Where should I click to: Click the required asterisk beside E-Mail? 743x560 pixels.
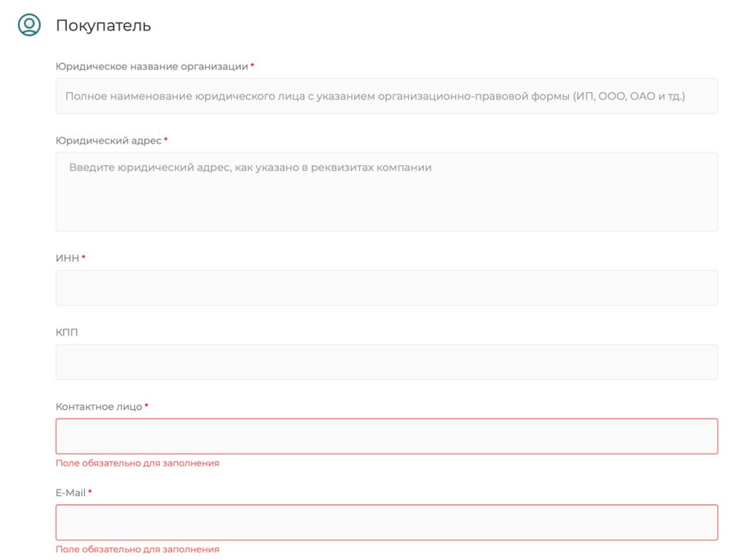point(90,493)
